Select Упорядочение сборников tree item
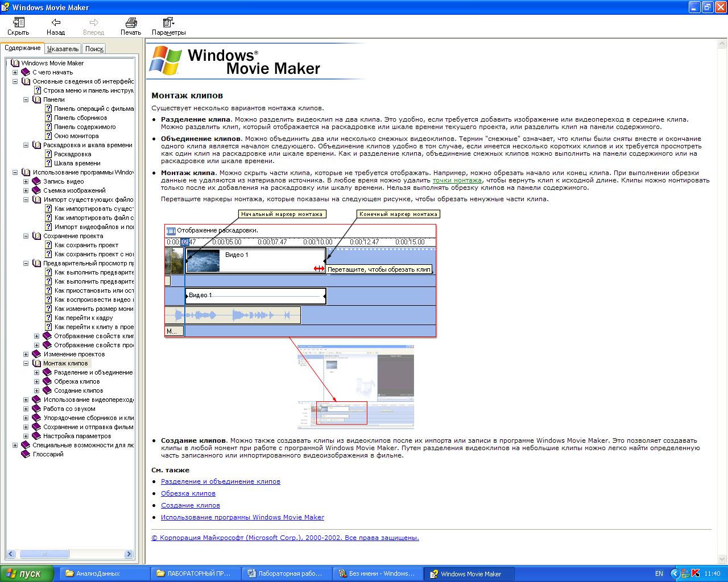Screen dimensions: 728x582 point(88,418)
